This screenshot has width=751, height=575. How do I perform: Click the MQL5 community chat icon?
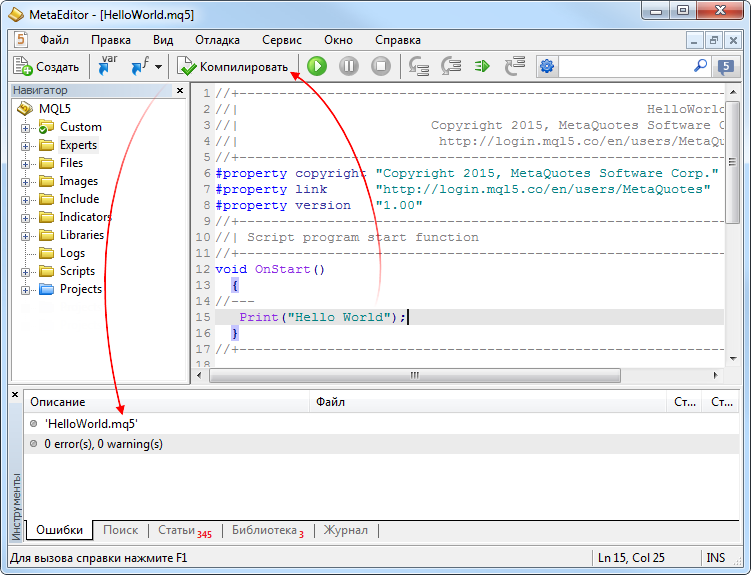[726, 67]
